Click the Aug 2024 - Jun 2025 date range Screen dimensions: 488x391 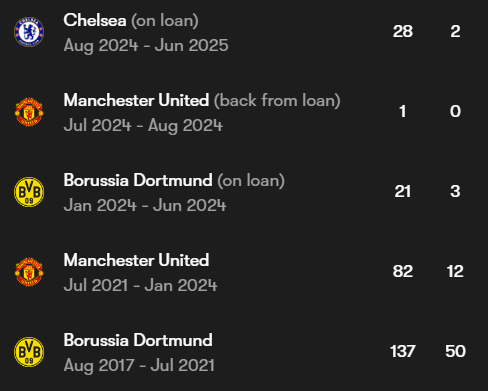146,46
